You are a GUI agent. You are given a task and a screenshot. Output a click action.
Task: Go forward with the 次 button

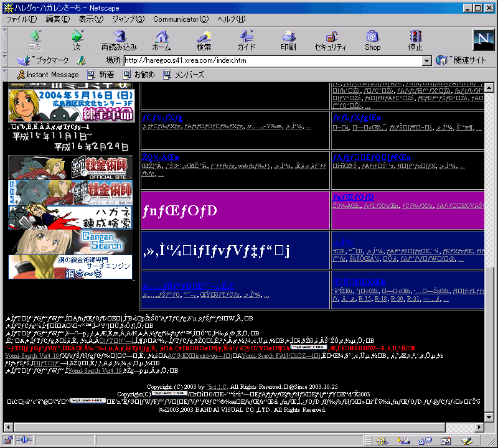click(77, 40)
